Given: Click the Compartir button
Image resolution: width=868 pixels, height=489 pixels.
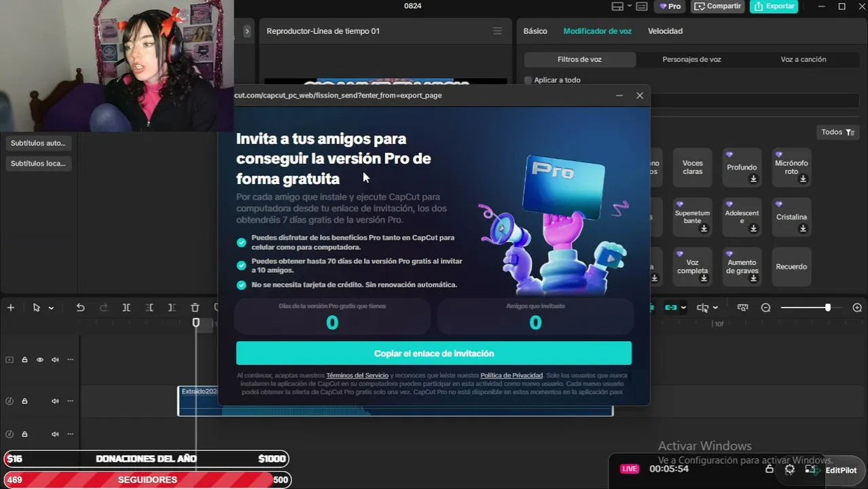Looking at the screenshot, I should tap(718, 6).
